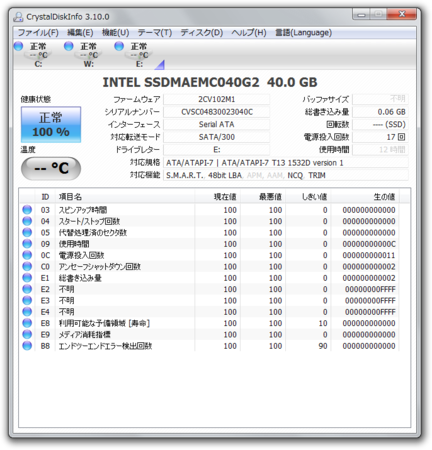432x450 pixels.
Task: Click the transfer mode field SATA/300
Action: pos(216,137)
